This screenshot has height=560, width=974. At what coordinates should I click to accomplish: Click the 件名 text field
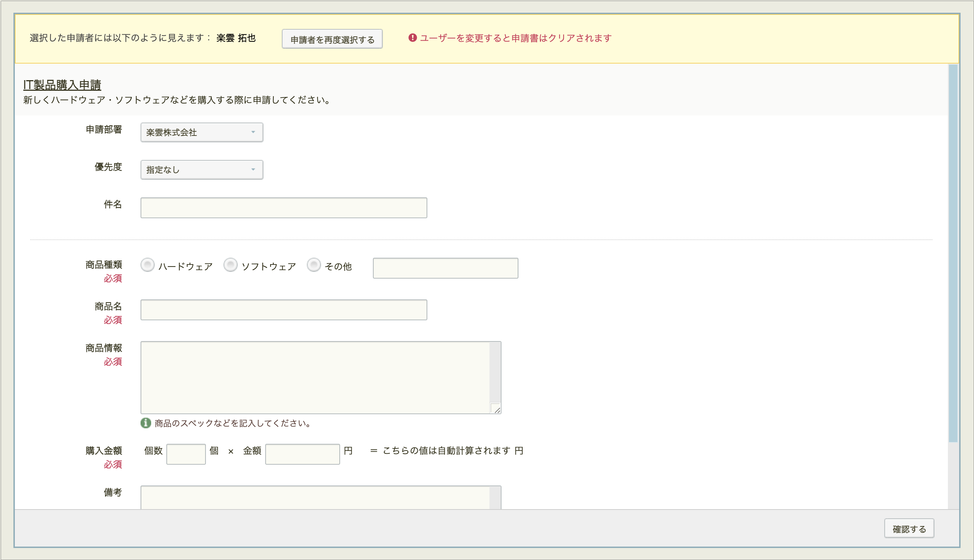point(284,208)
